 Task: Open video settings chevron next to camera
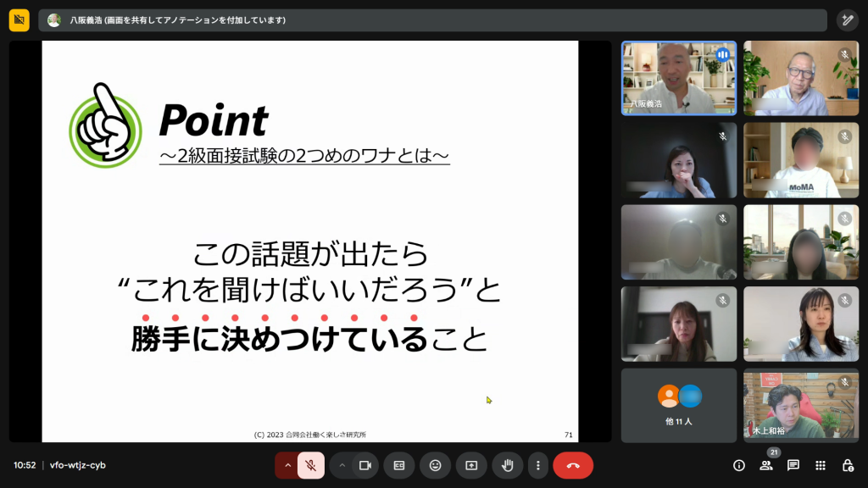tap(342, 465)
